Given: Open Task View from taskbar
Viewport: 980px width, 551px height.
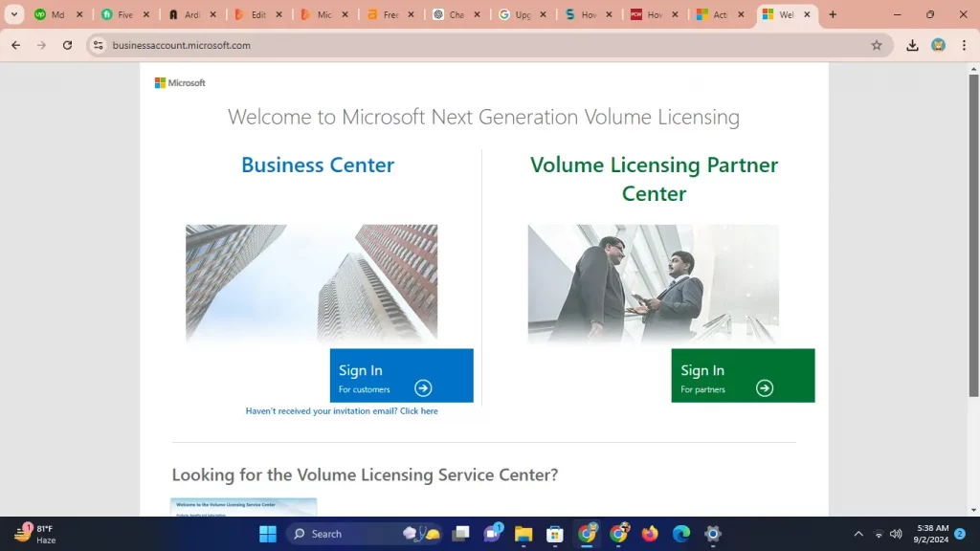Looking at the screenshot, I should [x=460, y=534].
